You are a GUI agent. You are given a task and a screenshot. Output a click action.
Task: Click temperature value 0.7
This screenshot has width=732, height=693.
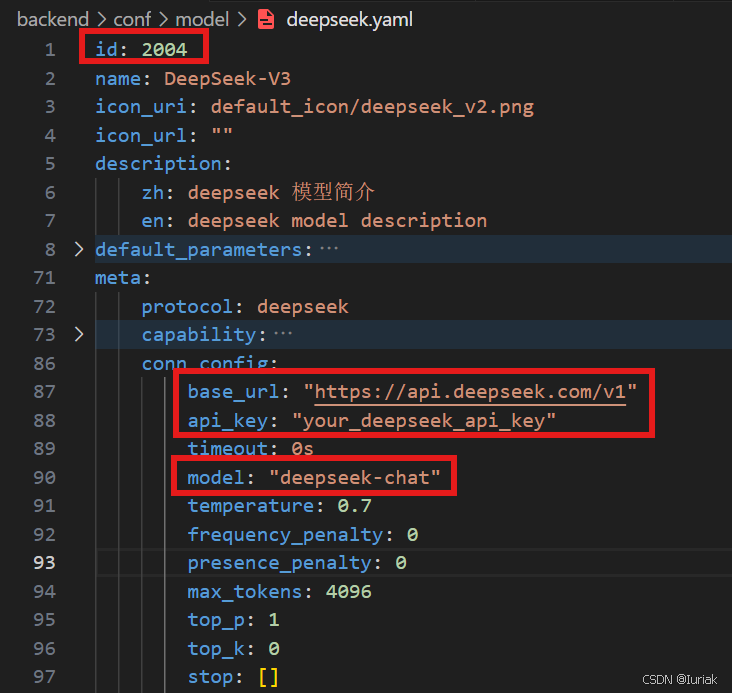coord(354,506)
